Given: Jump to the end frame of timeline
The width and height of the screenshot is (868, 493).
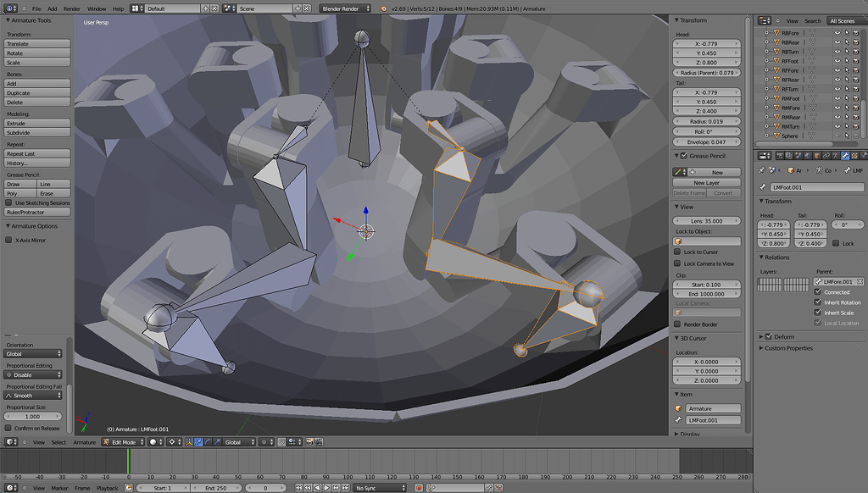Looking at the screenshot, I should 346,488.
